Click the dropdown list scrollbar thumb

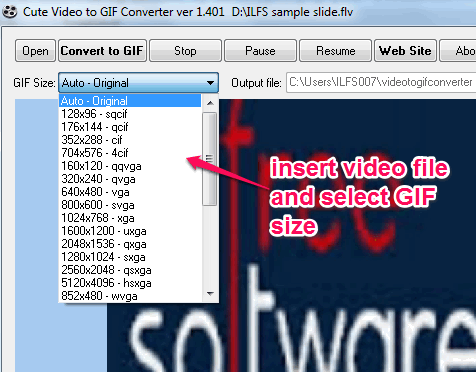(210, 159)
